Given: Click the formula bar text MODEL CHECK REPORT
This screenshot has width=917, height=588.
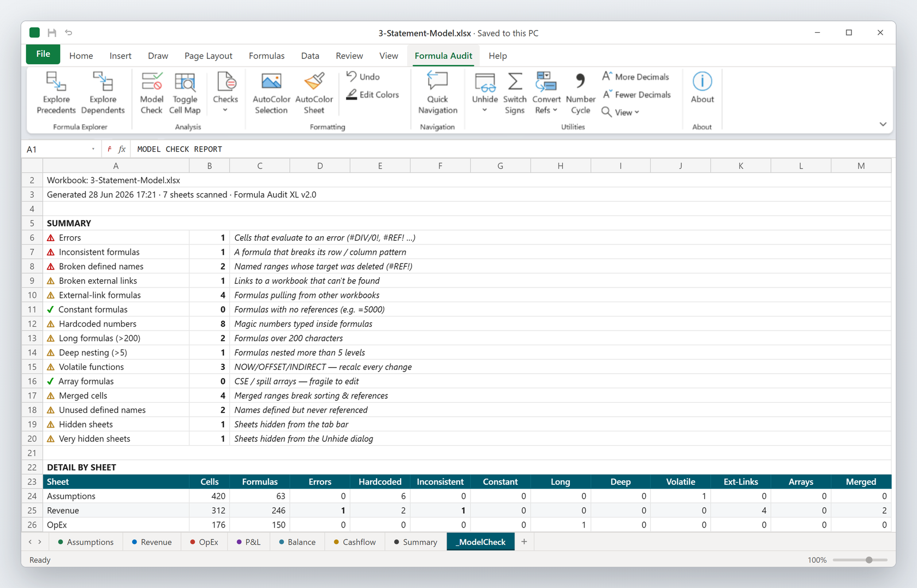Looking at the screenshot, I should (x=180, y=149).
